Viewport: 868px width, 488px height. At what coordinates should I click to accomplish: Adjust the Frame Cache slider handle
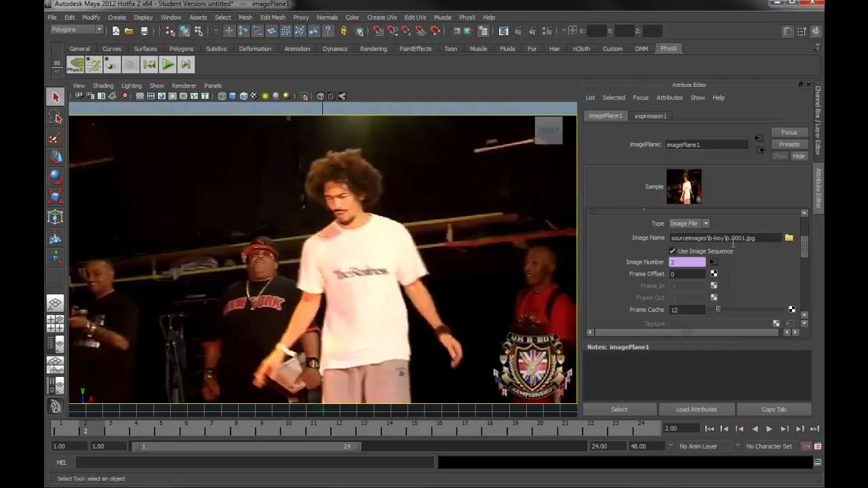pyautogui.click(x=718, y=310)
